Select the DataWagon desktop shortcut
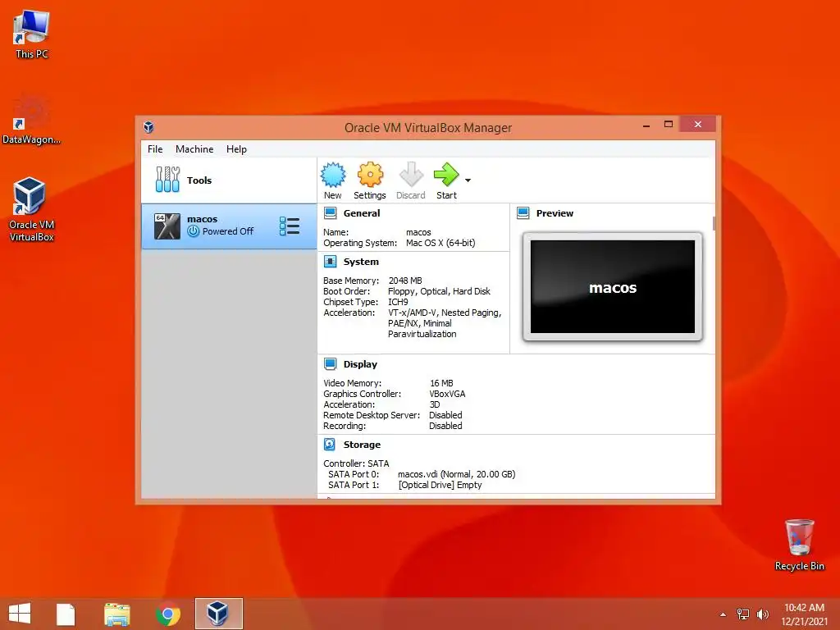Viewport: 840px width, 630px height. click(31, 120)
